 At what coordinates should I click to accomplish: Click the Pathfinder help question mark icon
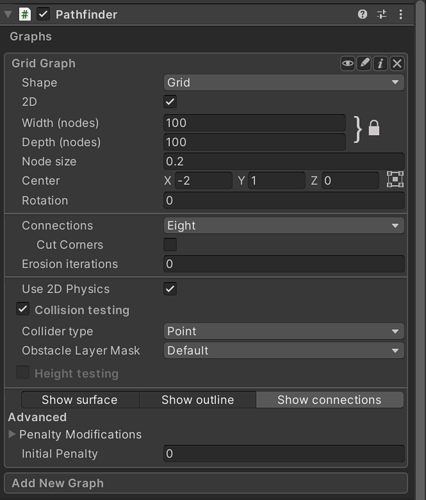click(362, 14)
